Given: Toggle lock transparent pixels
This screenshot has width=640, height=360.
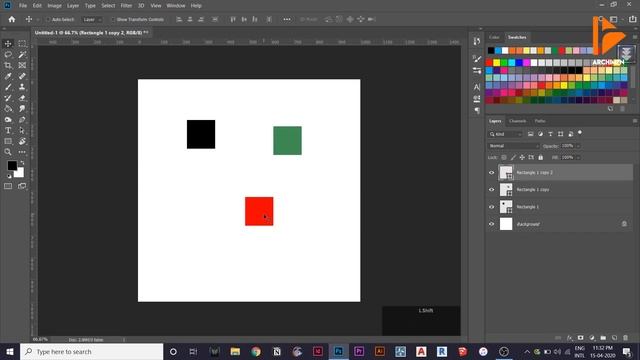Looking at the screenshot, I should pyautogui.click(x=504, y=157).
